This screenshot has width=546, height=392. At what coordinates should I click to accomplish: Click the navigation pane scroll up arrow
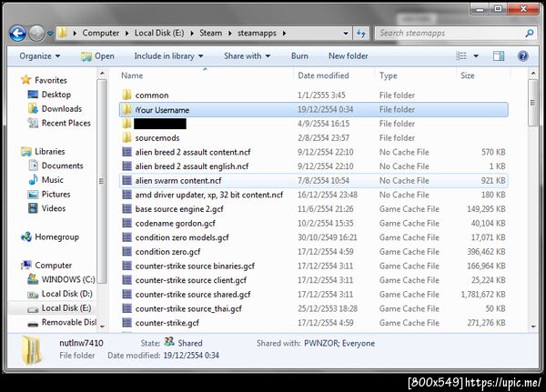pyautogui.click(x=102, y=73)
